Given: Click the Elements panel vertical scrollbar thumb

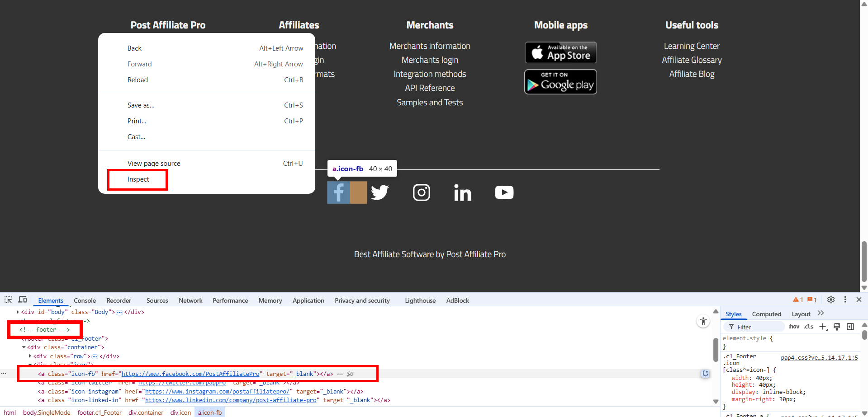Looking at the screenshot, I should [716, 350].
